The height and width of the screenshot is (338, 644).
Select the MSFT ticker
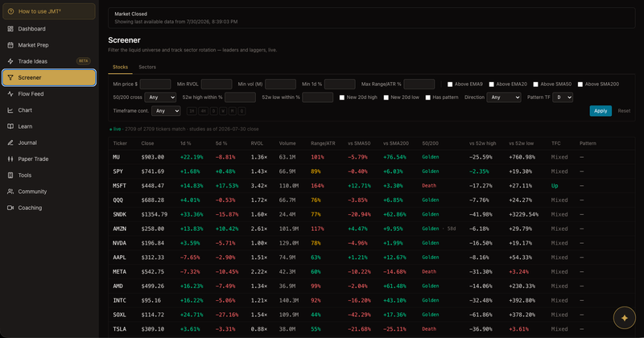coord(119,186)
